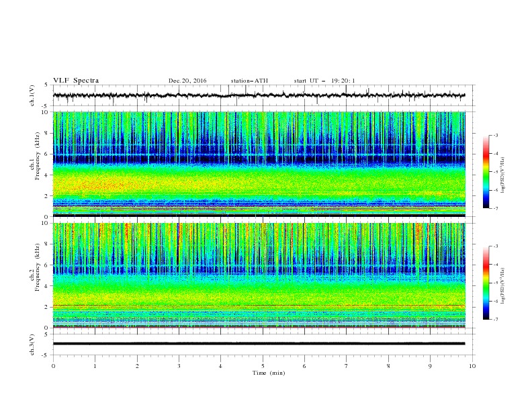This screenshot has width=532, height=411.
Task: Click the ch.2 spectrogram plot
Action: pyautogui.click(x=259, y=275)
